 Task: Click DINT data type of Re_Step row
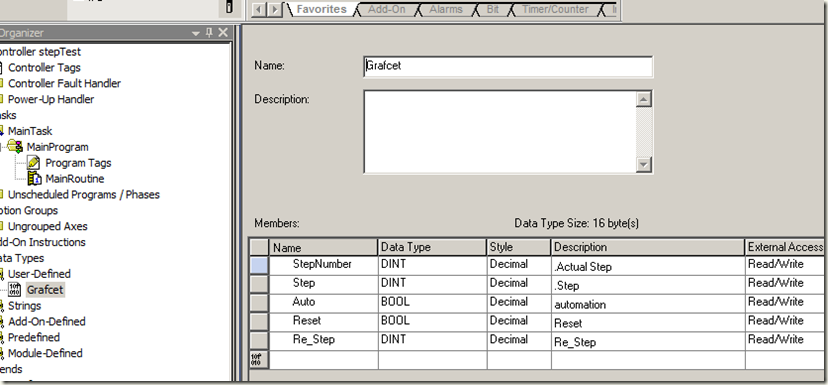point(432,340)
